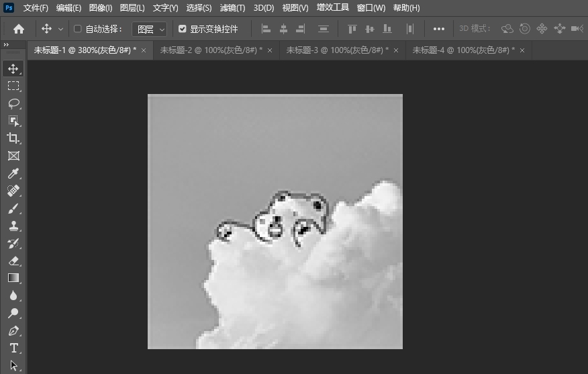This screenshot has width=588, height=374.
Task: Align vertical centers of layers
Action: (370, 29)
